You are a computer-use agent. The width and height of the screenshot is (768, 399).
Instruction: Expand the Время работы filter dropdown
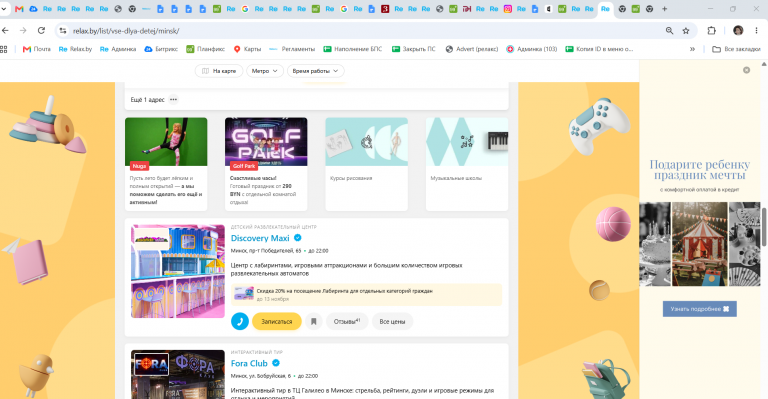coord(315,71)
